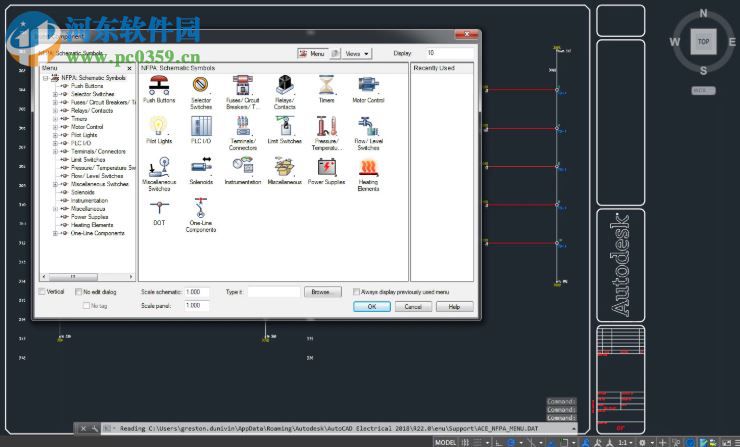Close the Menu tree pane with its X
This screenshot has width=740, height=447.
(129, 68)
